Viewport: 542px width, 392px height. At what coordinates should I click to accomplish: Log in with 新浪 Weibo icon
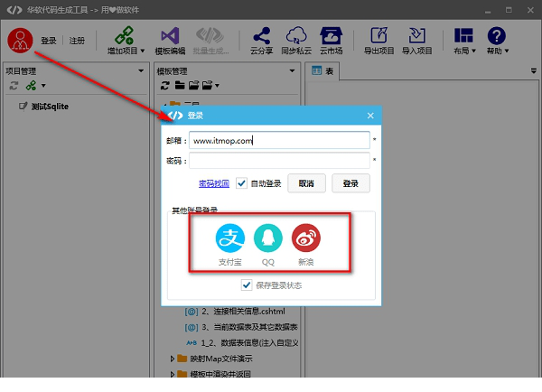306,238
